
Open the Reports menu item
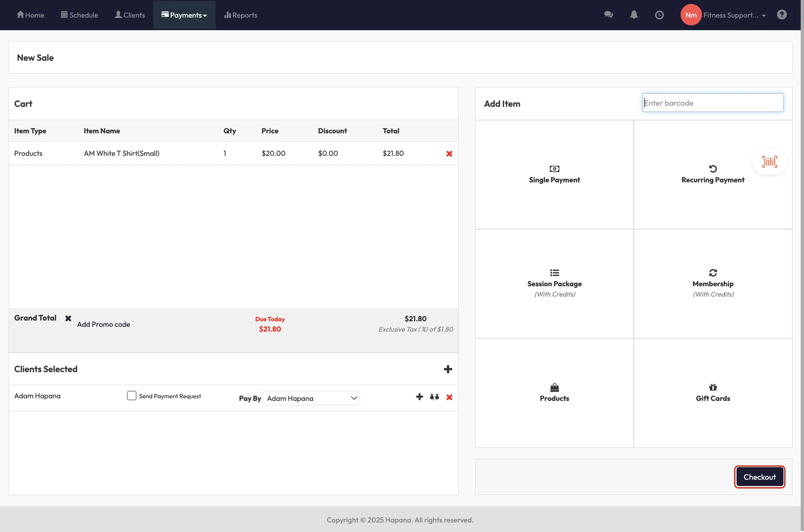(241, 15)
